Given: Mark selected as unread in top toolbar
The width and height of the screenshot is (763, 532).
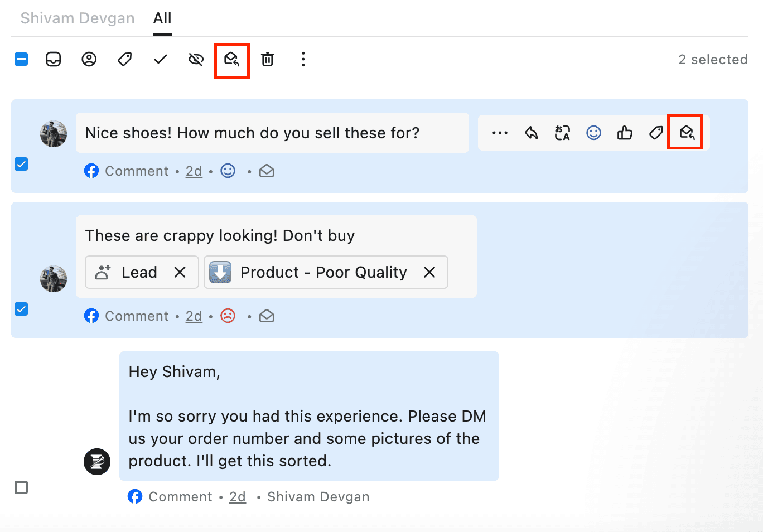Looking at the screenshot, I should 232,59.
